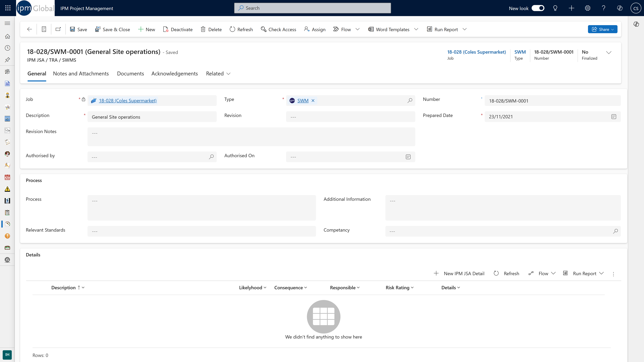Image resolution: width=644 pixels, height=362 pixels.
Task: Edit the Number field
Action: point(552,101)
